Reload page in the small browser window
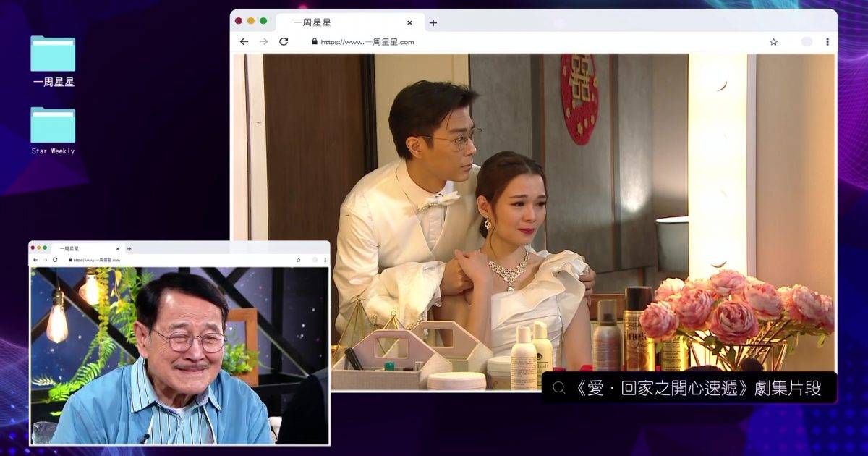Image resolution: width=868 pixels, height=456 pixels. [x=55, y=259]
